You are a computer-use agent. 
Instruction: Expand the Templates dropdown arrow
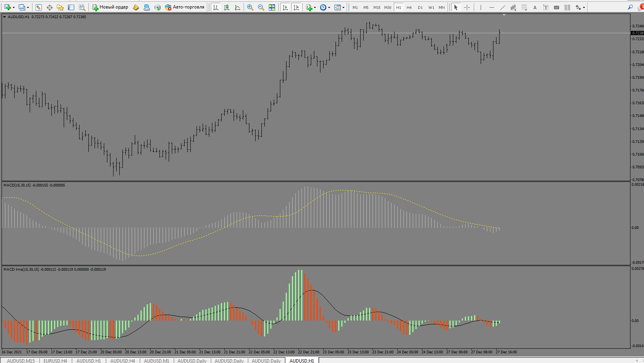coord(344,7)
